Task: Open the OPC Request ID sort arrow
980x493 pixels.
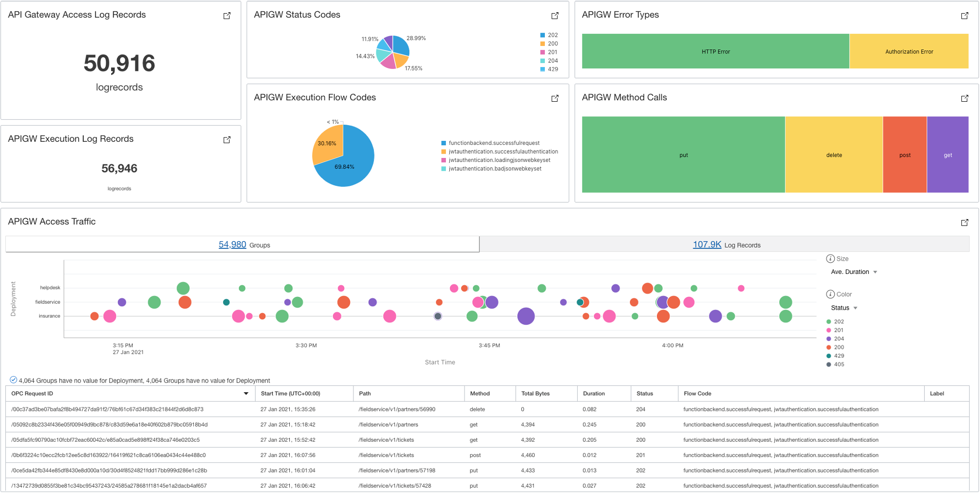Action: coord(246,393)
